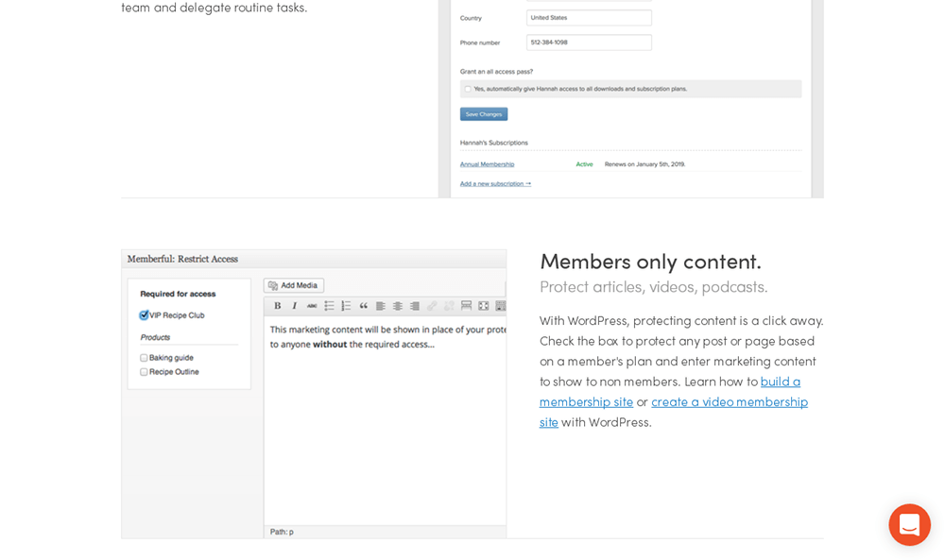Viewport: 945px width, 560px height.
Task: Follow the "create a video membership site" link
Action: click(729, 401)
